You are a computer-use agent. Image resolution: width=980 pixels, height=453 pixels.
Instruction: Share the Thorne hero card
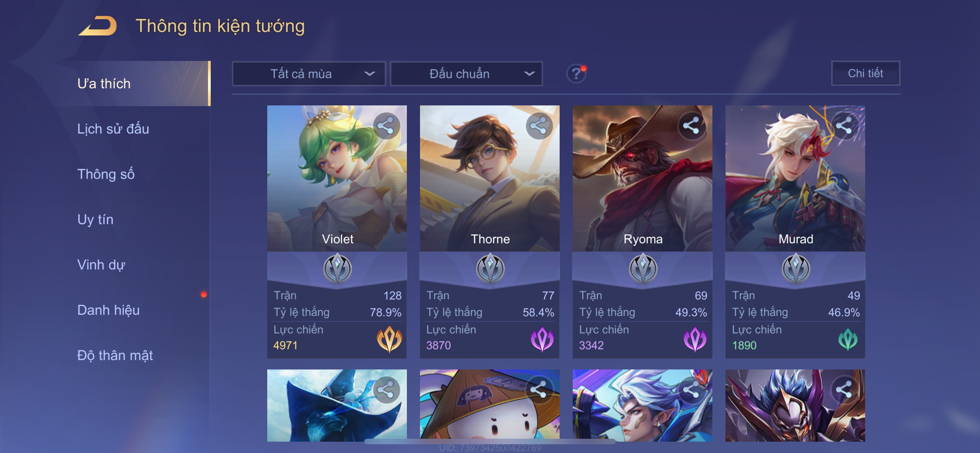pyautogui.click(x=539, y=125)
